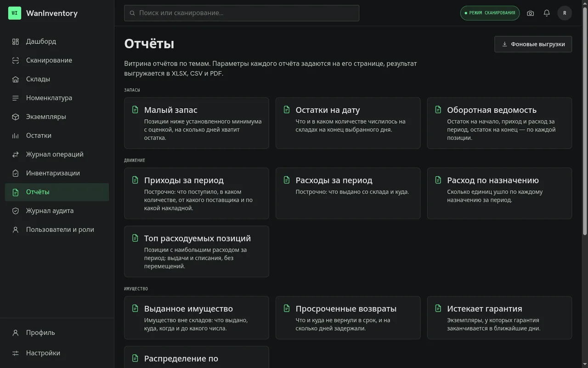This screenshot has height=368, width=588.
Task: Click the Экземпляры cube icon
Action: (16, 117)
